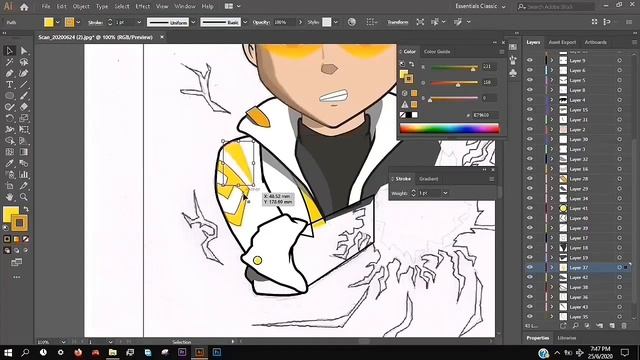Toggle visibility of Layer 4
Image resolution: width=640 pixels, height=360 pixels.
[x=530, y=100]
